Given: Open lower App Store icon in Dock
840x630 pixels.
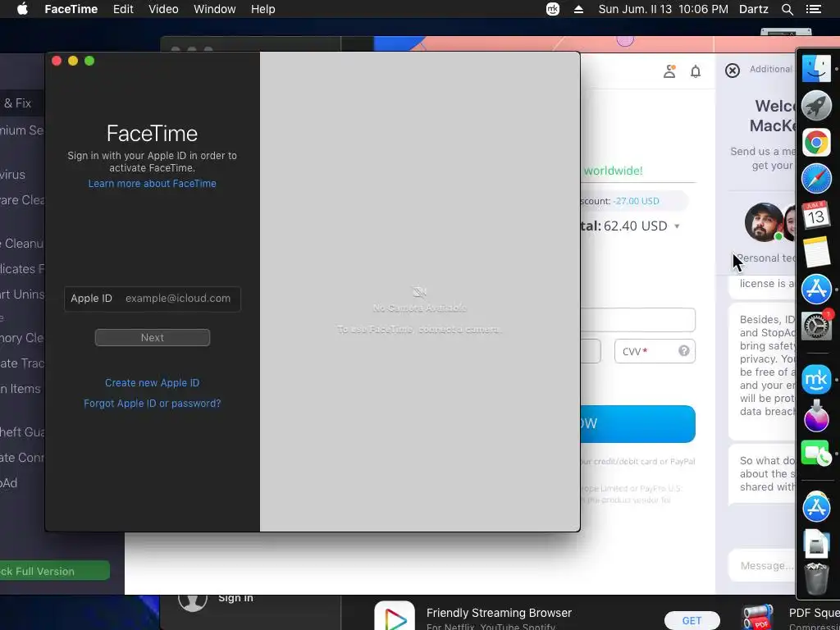Looking at the screenshot, I should (x=816, y=507).
